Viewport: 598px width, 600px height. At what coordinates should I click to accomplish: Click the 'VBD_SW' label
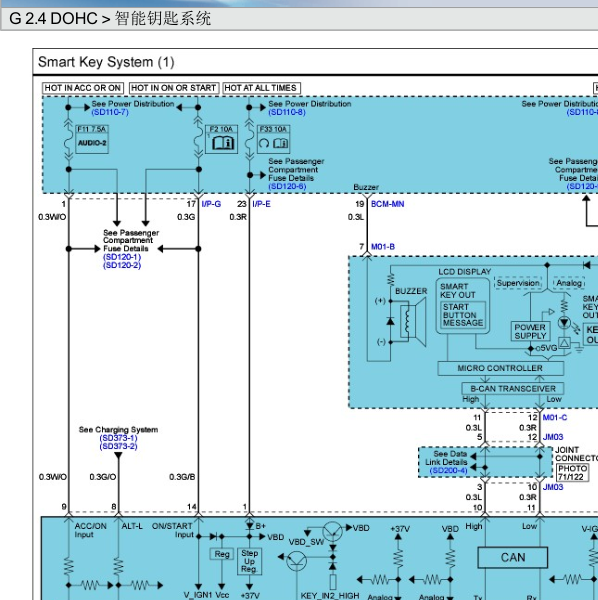click(x=306, y=542)
